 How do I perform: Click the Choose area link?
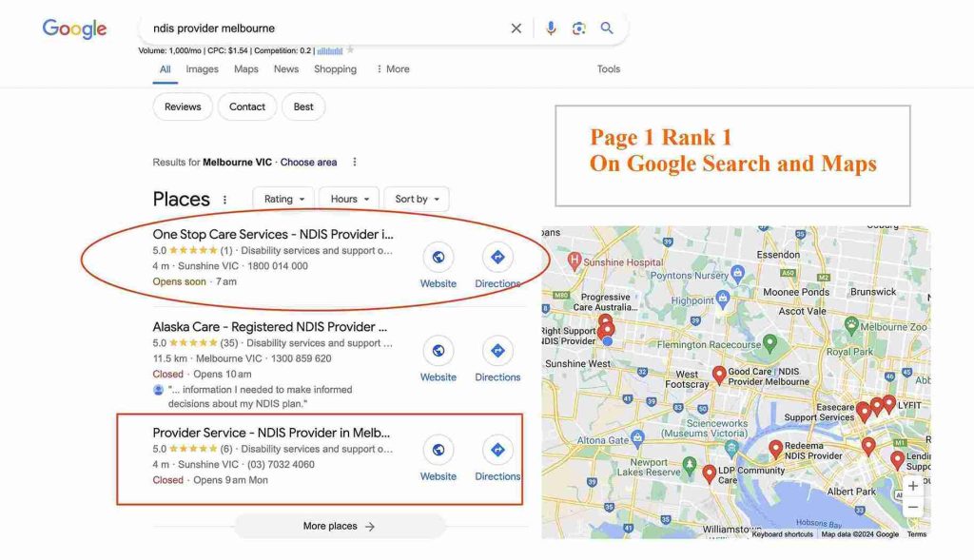[309, 162]
